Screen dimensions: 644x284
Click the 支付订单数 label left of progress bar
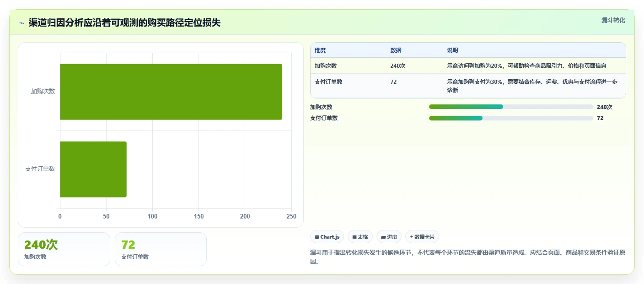324,118
